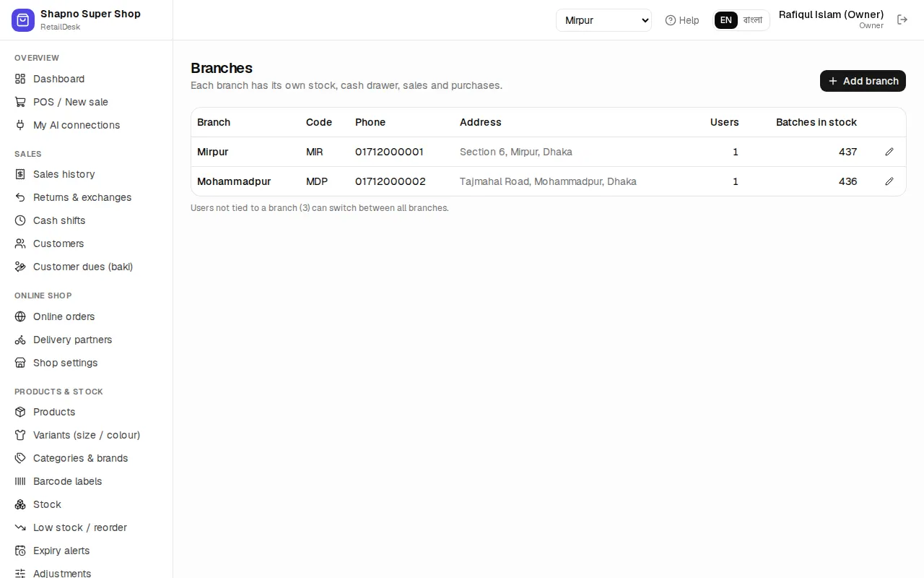Image resolution: width=924 pixels, height=578 pixels.
Task: Click the Dashboard grid icon in the sidebar
Action: 20,79
